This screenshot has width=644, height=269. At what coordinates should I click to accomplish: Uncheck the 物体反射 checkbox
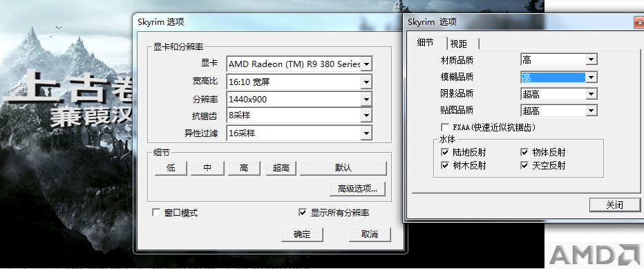[524, 153]
